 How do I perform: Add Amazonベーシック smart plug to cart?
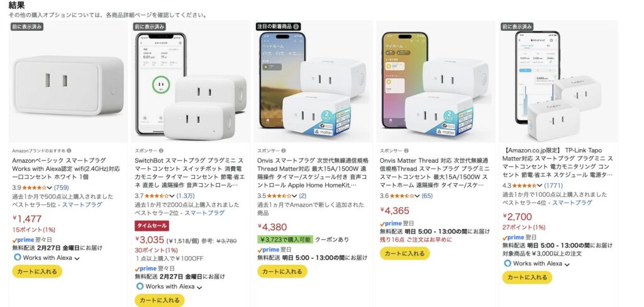point(37,271)
